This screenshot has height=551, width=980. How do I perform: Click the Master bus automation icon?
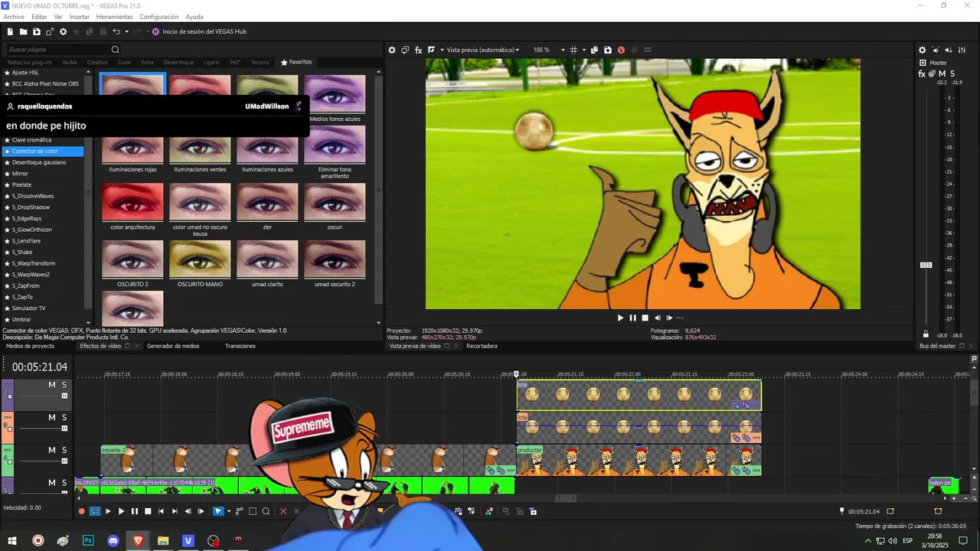[932, 73]
